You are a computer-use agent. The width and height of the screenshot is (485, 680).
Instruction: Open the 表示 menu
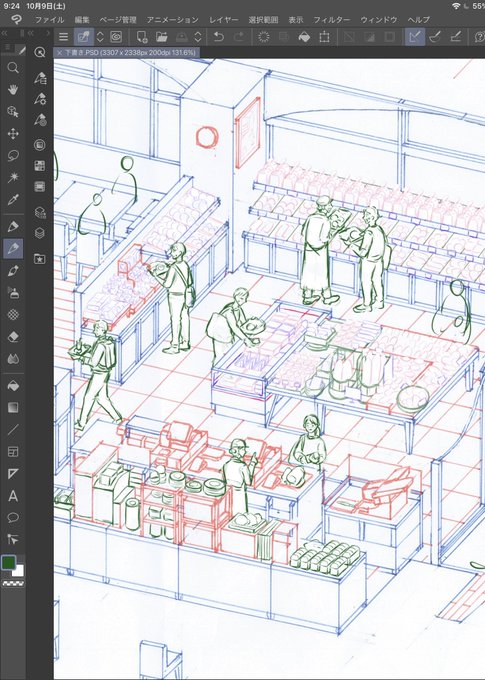pos(296,20)
